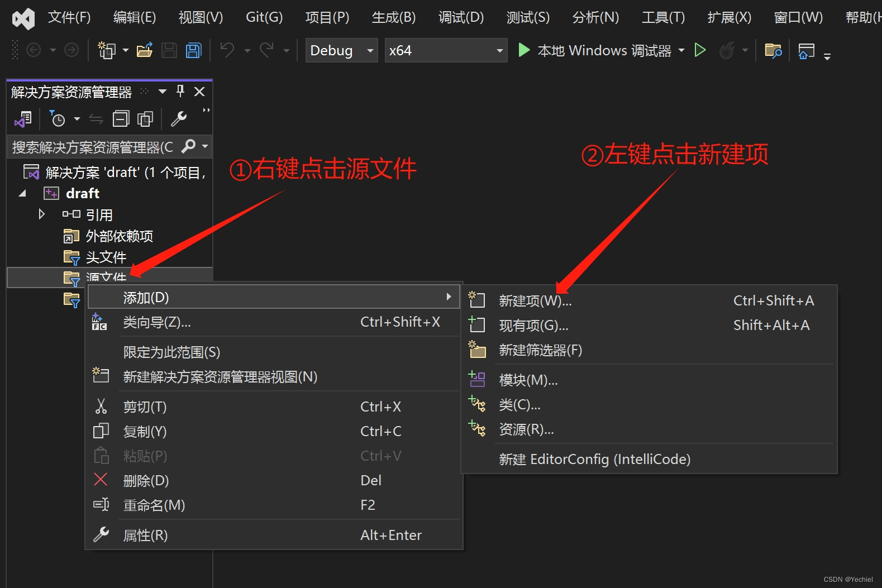Click the find in files folder icon
Screen dimensions: 882x588
(773, 51)
